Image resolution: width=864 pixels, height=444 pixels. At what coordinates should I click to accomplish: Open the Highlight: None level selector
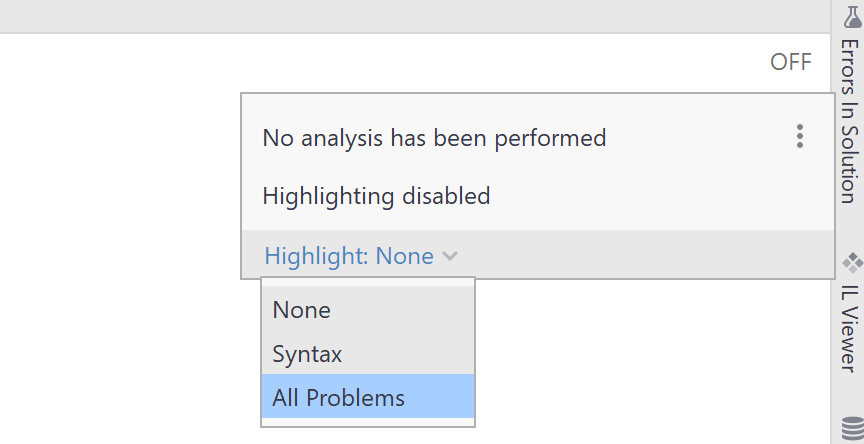(x=349, y=256)
